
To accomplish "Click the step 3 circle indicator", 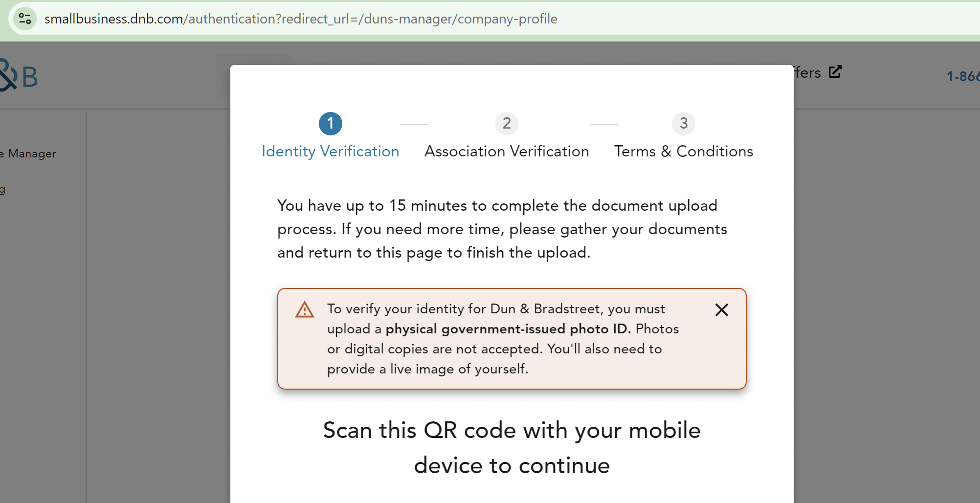I will (683, 124).
